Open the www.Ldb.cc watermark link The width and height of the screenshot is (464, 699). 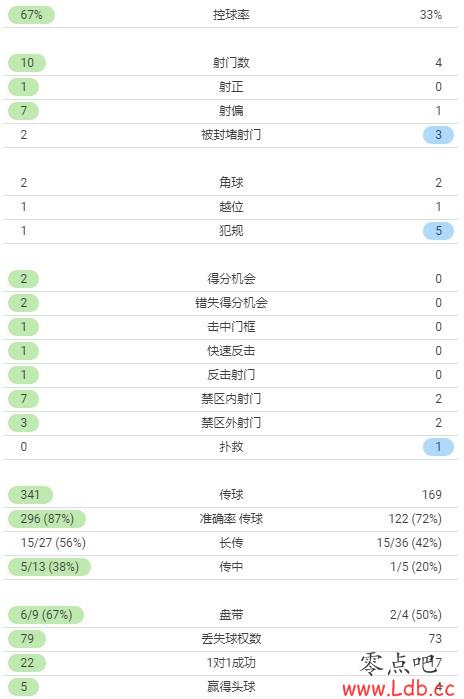click(x=398, y=689)
